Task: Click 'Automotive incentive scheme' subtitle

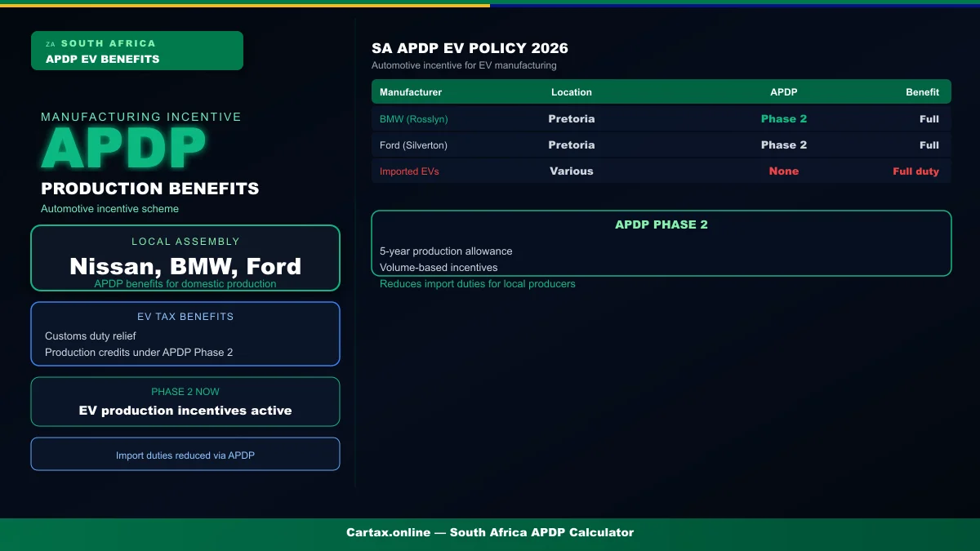Action: point(109,209)
